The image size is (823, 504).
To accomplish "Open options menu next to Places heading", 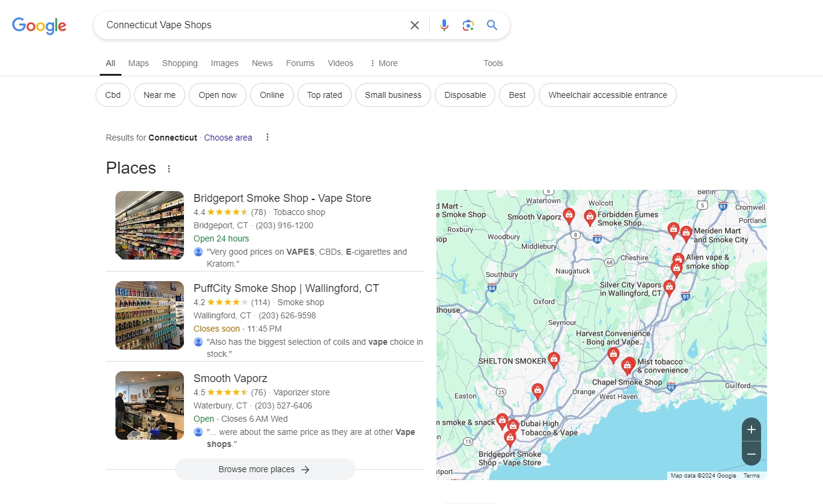I will [169, 169].
